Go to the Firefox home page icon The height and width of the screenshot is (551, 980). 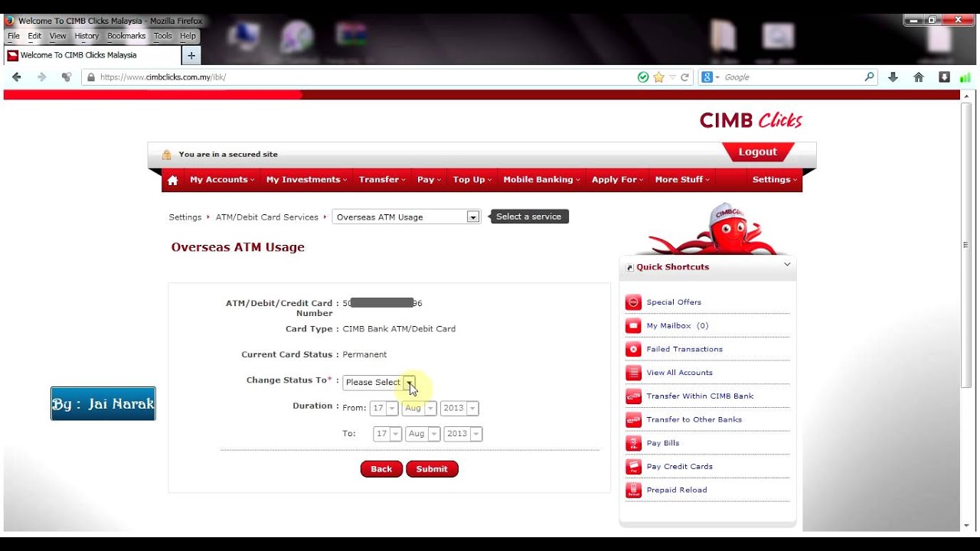coord(919,77)
